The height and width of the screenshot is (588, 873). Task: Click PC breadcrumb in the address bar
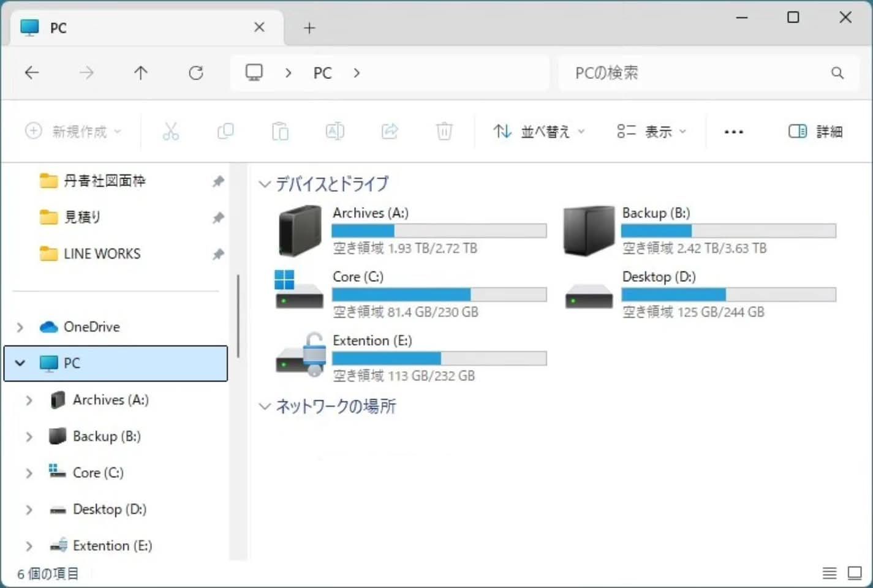click(x=322, y=73)
